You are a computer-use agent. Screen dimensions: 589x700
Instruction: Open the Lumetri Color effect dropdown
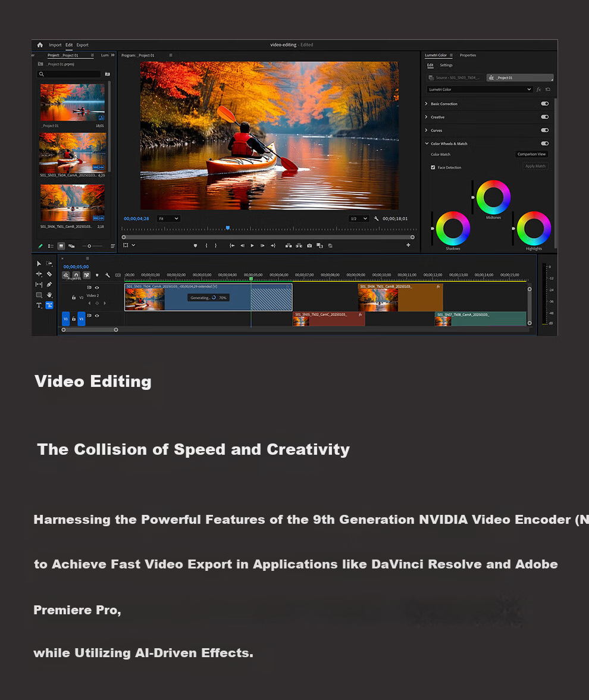click(480, 89)
